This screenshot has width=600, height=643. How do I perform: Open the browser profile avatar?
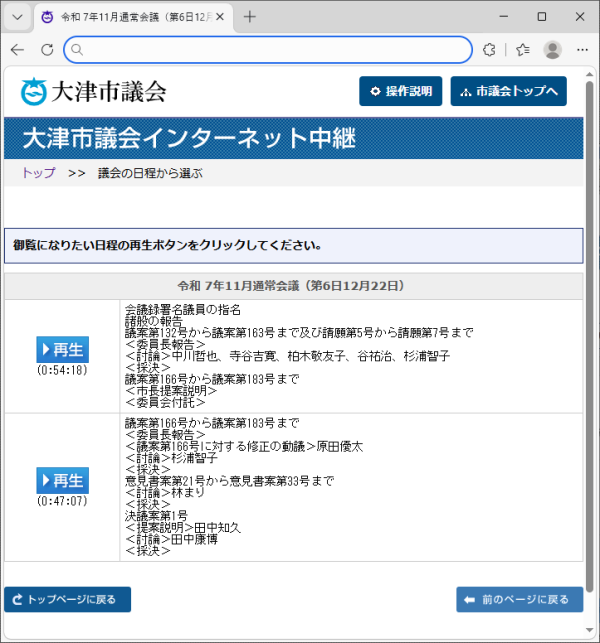(x=552, y=49)
